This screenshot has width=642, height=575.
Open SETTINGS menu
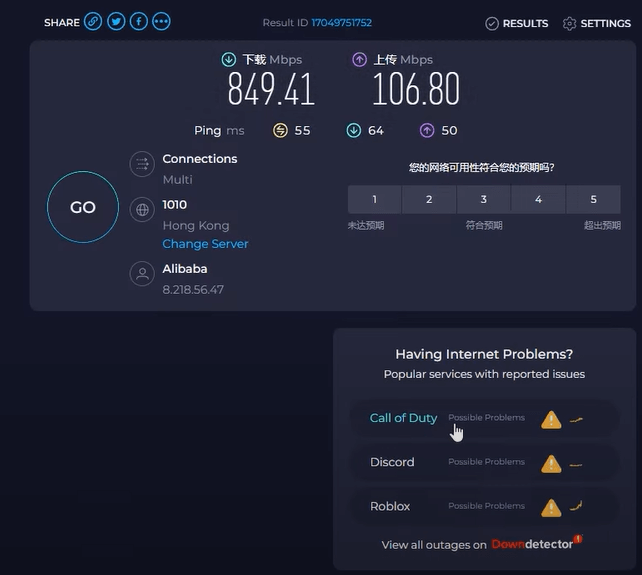coord(597,23)
